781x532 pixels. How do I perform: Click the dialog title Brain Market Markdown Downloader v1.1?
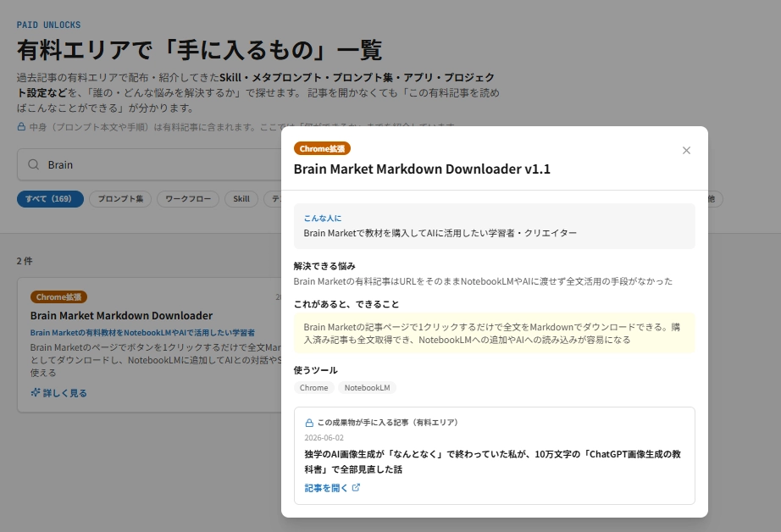coord(422,169)
